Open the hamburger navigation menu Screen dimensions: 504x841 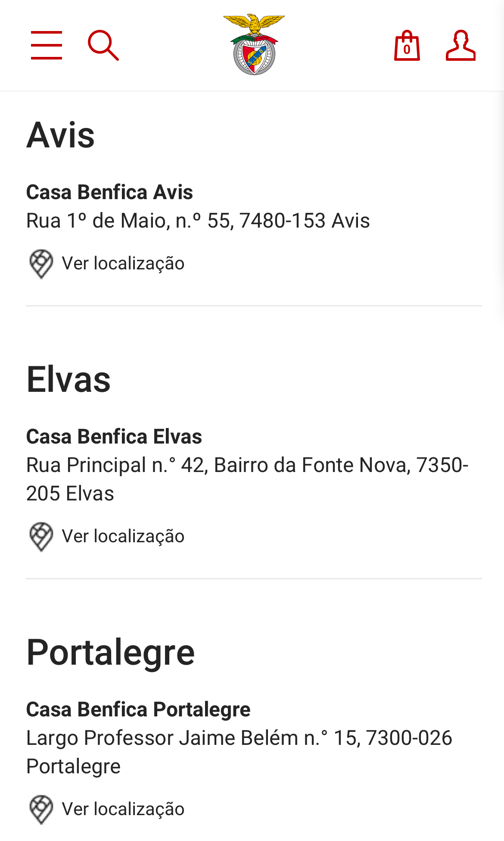[x=47, y=45]
